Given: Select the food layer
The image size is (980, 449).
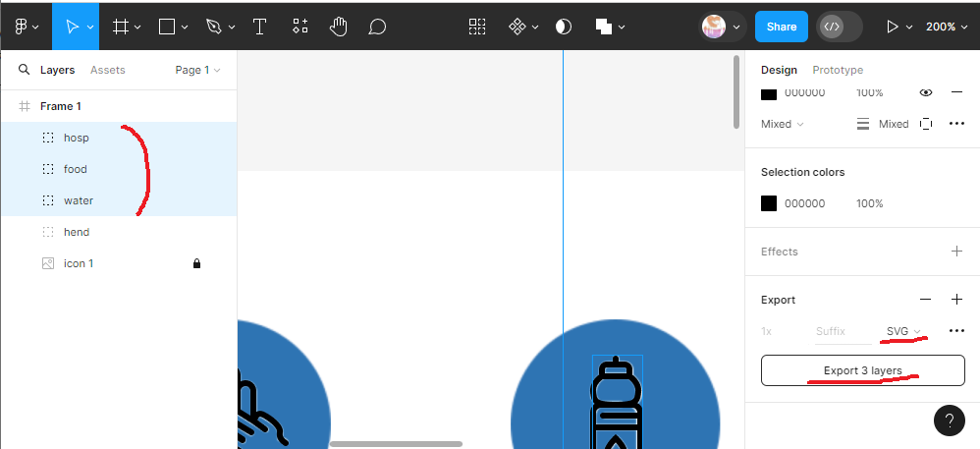Looking at the screenshot, I should 119,169.
